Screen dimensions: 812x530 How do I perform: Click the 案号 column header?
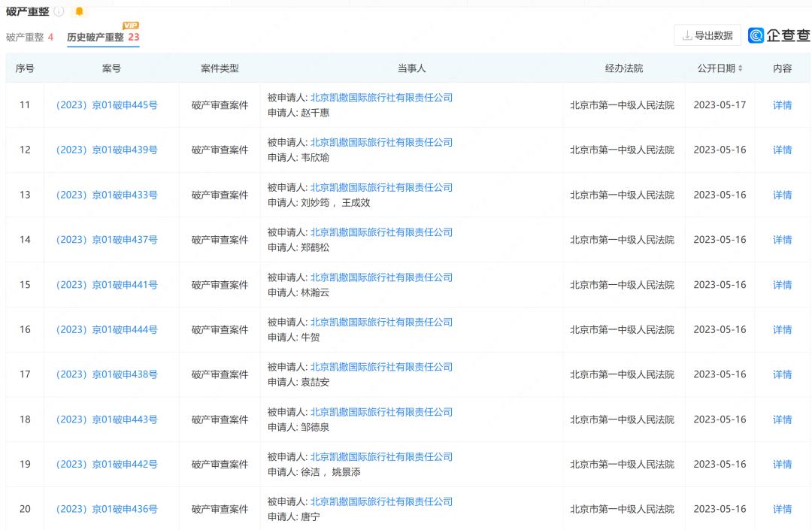[111, 68]
